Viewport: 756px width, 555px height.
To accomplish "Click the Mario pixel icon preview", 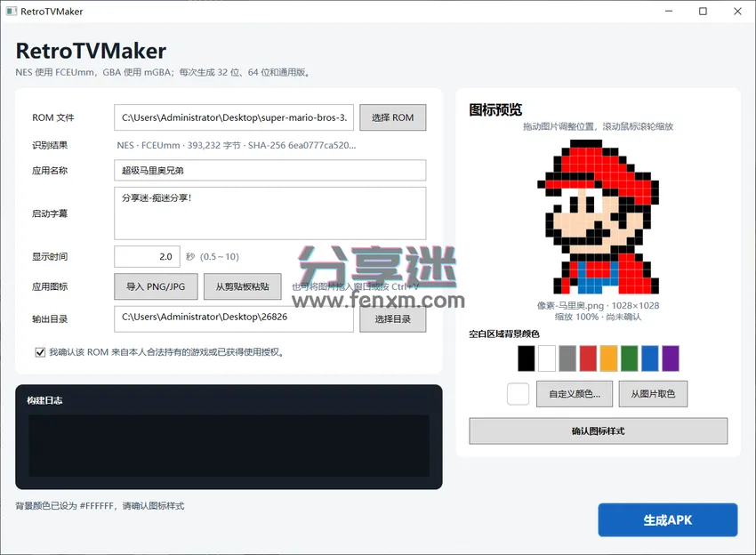I will coord(598,217).
